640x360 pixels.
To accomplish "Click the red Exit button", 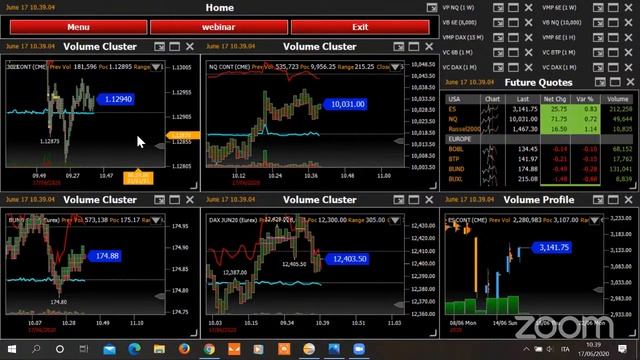I will point(360,27).
